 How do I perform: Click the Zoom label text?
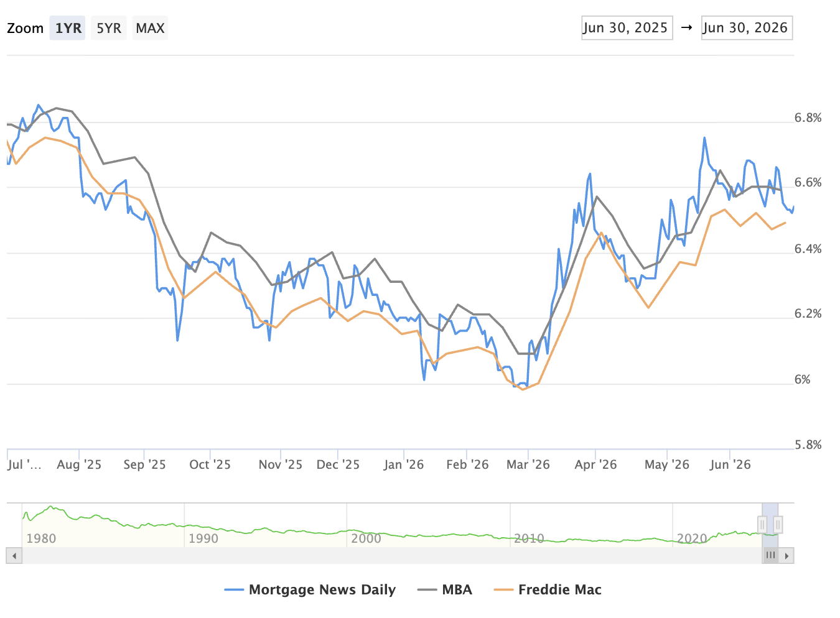pos(26,28)
